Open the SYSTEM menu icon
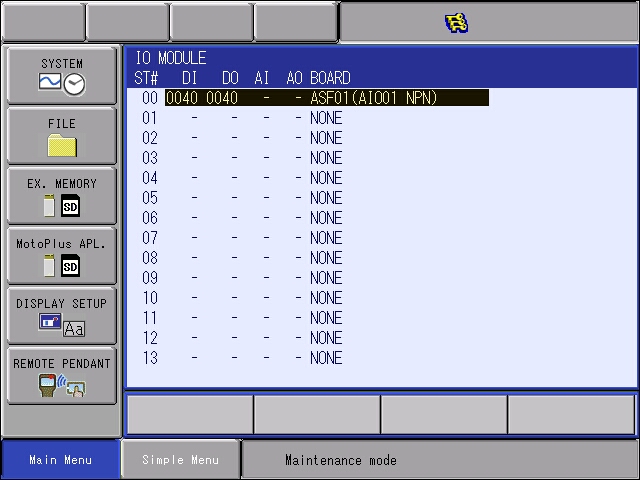 tap(62, 85)
